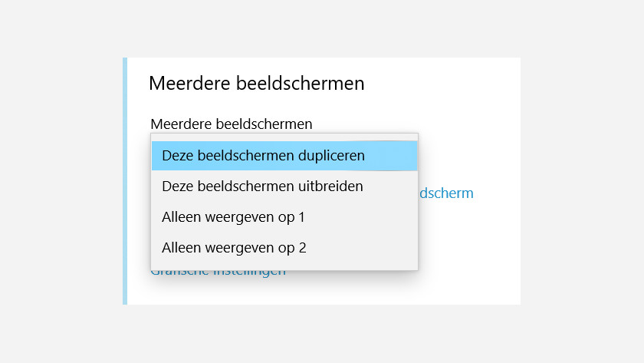Select 'Alleen weergeven op 2' entry
644x363 pixels.
pos(284,248)
